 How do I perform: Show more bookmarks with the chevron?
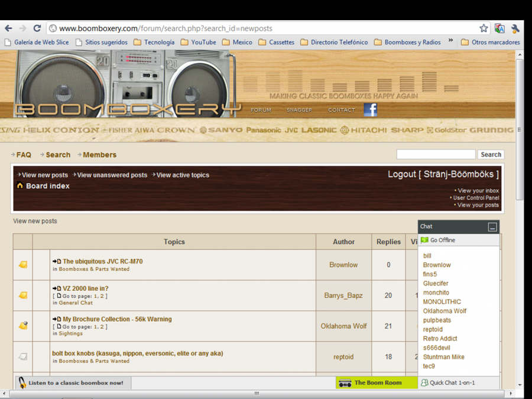pos(450,40)
